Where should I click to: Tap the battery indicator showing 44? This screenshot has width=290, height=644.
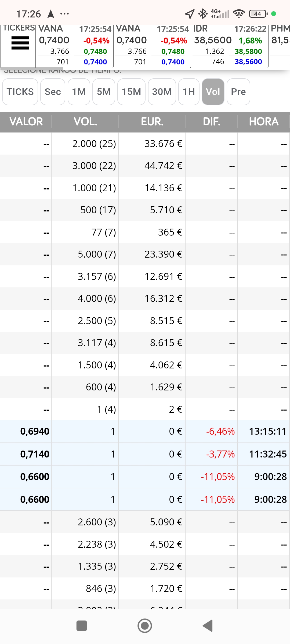[258, 14]
